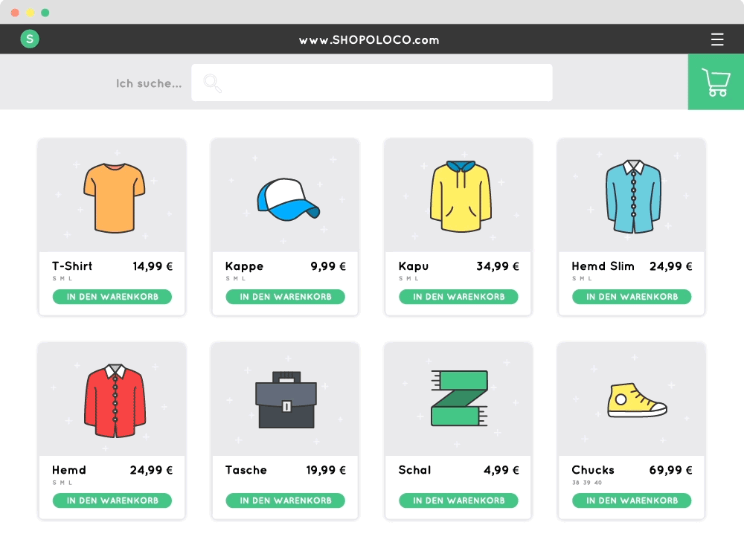Click the green S logo icon

tap(30, 39)
